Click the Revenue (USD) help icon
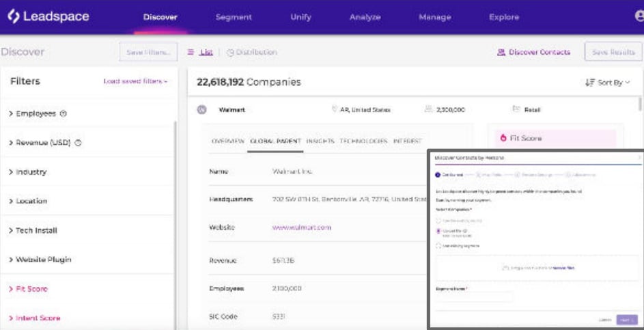 click(78, 143)
